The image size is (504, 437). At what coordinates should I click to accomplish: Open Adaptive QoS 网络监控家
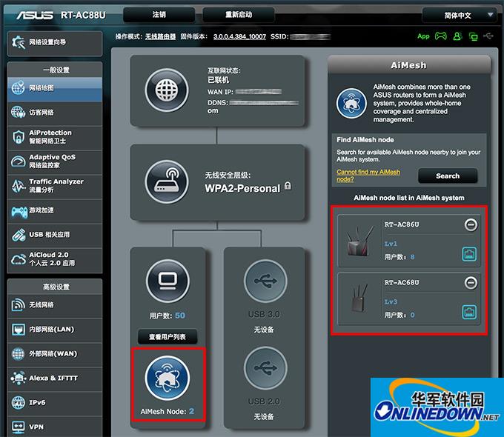54,161
